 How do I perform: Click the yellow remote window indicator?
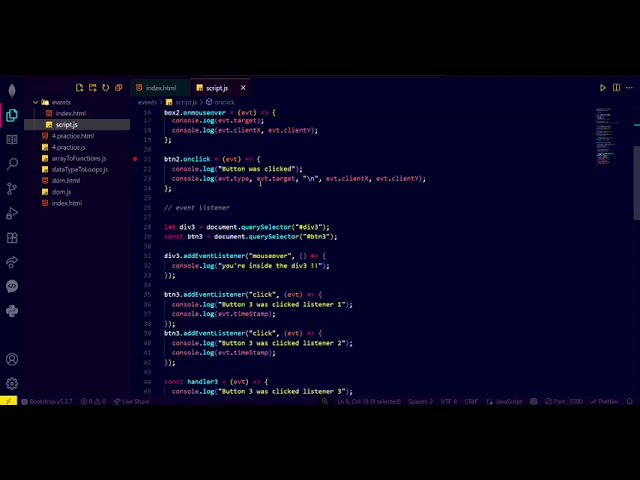[9, 401]
